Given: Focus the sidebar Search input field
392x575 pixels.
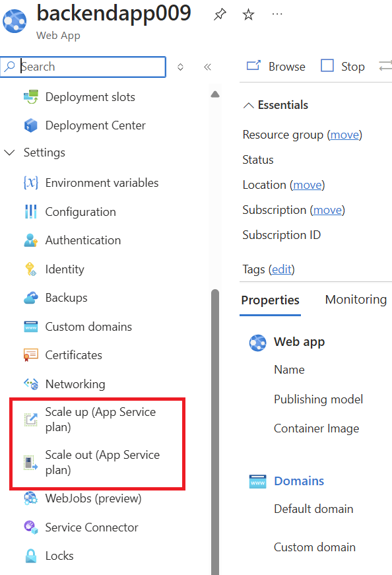Looking at the screenshot, I should [83, 67].
